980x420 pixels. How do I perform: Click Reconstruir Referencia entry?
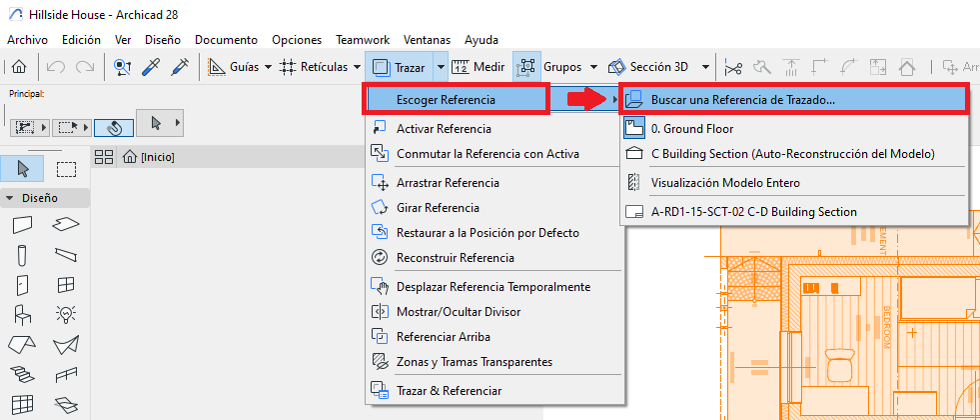(x=455, y=258)
